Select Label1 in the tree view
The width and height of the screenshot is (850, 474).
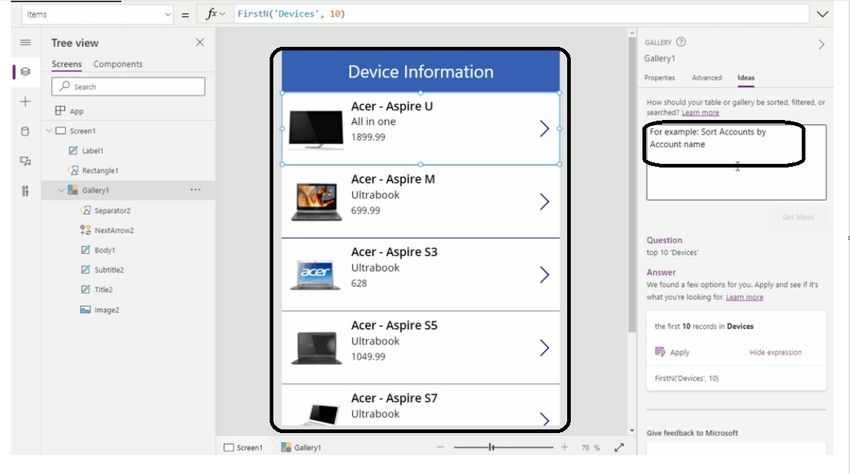93,151
